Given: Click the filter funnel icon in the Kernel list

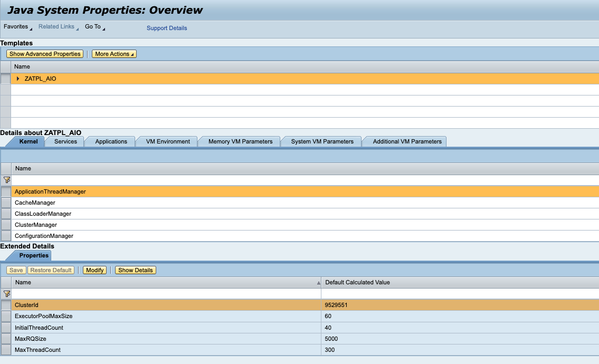Looking at the screenshot, I should pyautogui.click(x=6, y=180).
